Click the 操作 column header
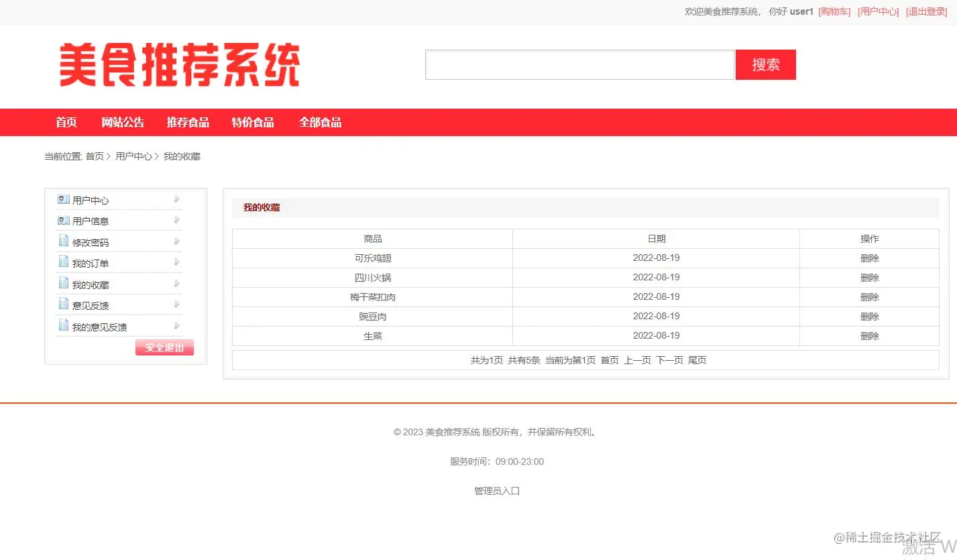 [x=870, y=239]
